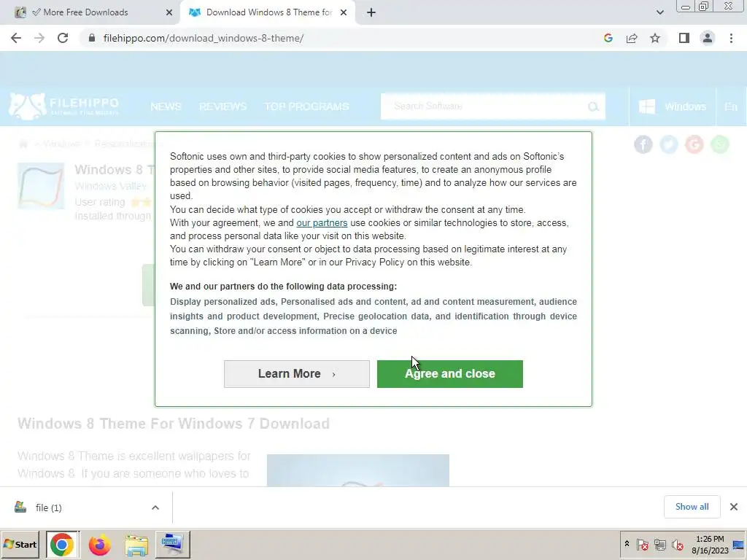Open the Windows Start menu
The height and width of the screenshot is (560, 747).
(x=20, y=544)
